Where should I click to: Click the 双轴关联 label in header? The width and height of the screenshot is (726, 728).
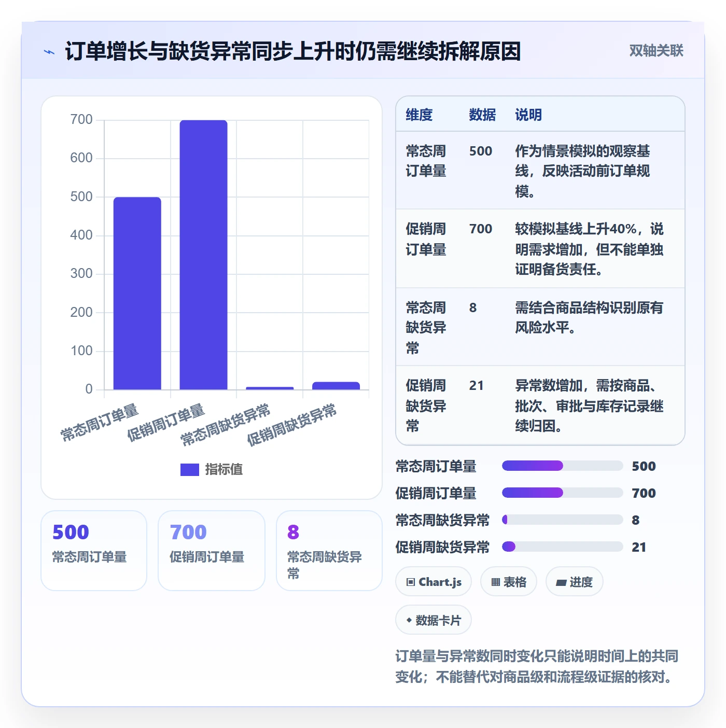pos(656,51)
